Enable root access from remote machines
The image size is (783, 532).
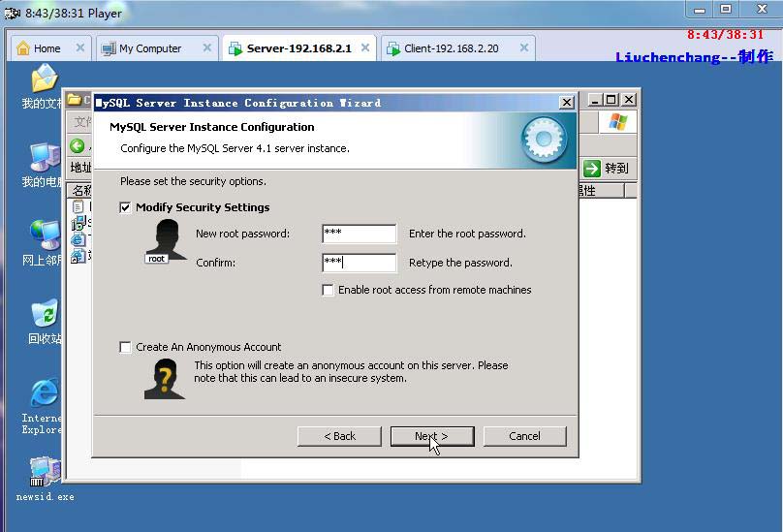point(328,291)
